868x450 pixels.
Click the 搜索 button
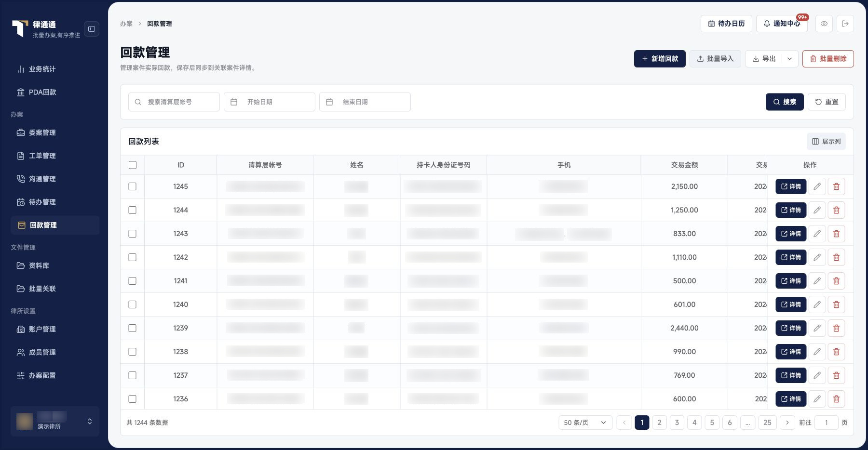pos(785,102)
